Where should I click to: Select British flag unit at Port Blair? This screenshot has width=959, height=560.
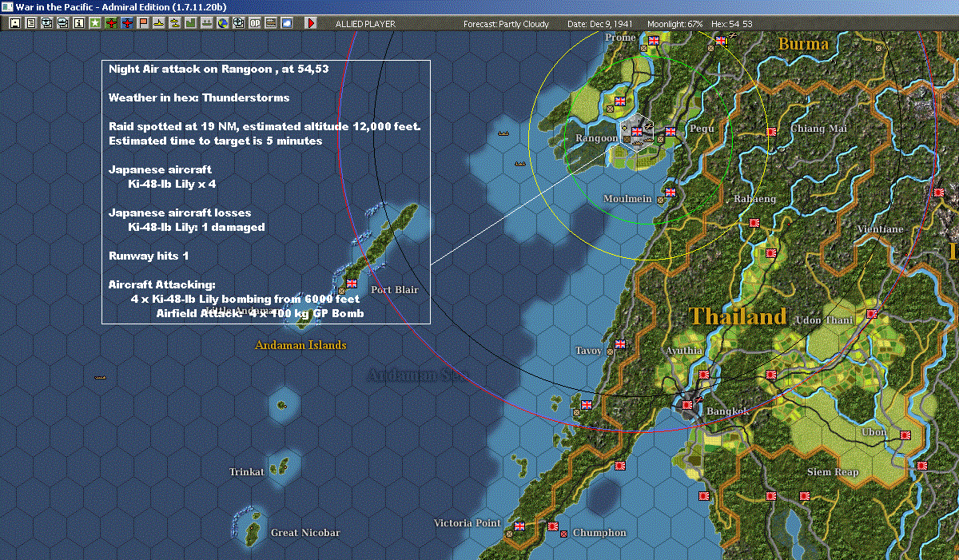coord(350,283)
